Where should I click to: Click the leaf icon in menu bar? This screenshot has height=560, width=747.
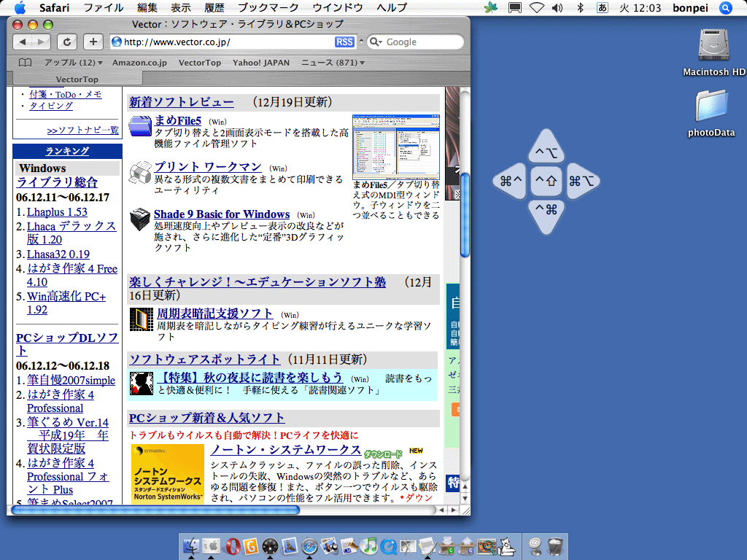491,7
